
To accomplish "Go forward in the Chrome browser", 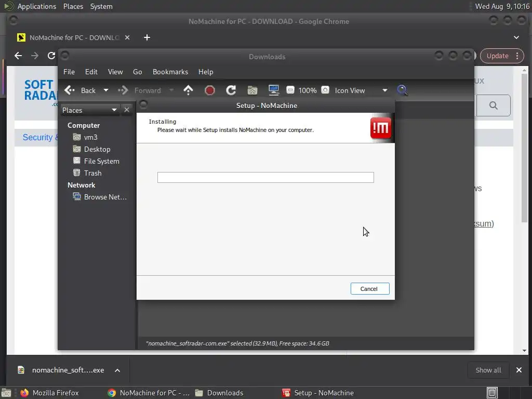I will [35, 56].
